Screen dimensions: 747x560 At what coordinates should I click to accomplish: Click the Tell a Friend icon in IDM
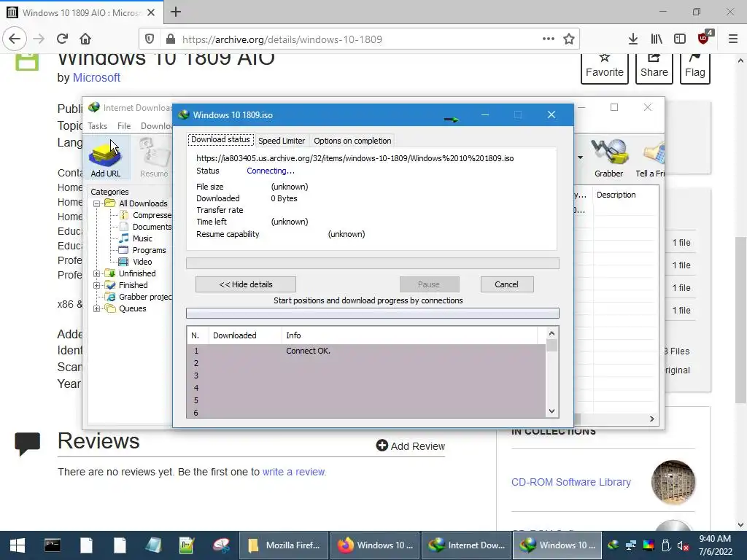(650, 157)
